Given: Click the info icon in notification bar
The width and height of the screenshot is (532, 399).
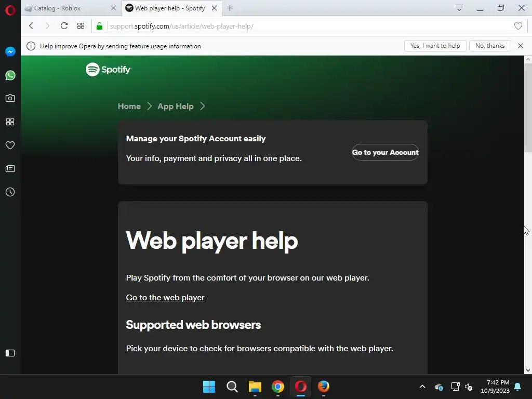Looking at the screenshot, I should 31,46.
